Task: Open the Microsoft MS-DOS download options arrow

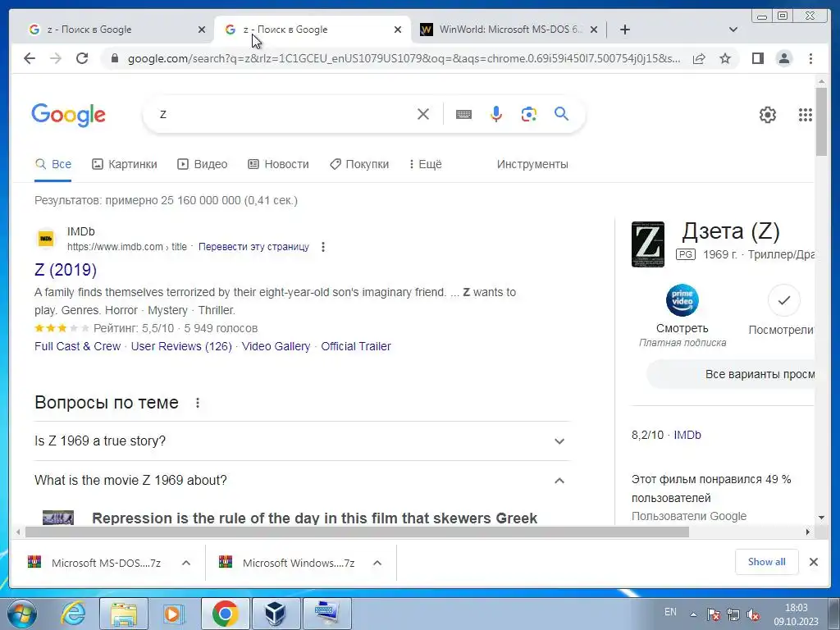Action: [186, 563]
